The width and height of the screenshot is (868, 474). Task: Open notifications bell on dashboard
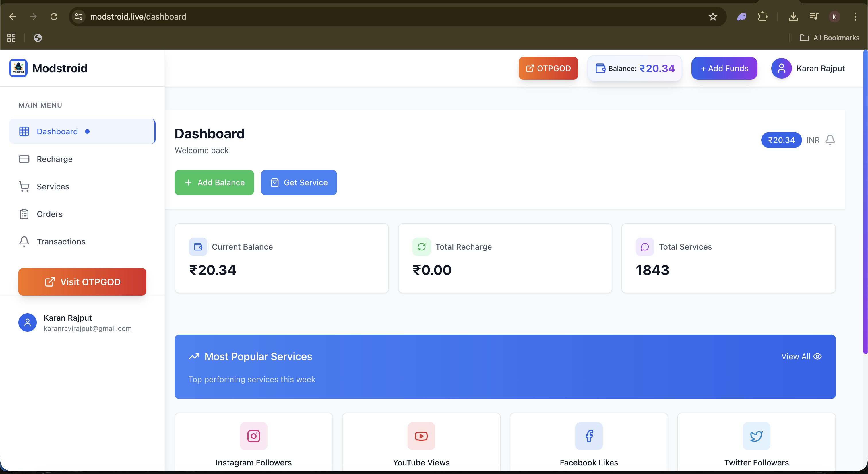(830, 140)
